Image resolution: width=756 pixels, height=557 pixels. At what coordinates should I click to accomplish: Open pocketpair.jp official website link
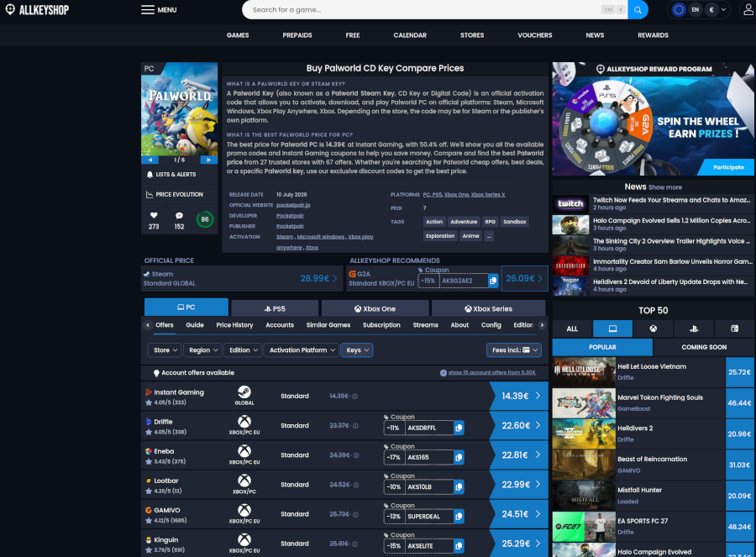[x=293, y=205]
